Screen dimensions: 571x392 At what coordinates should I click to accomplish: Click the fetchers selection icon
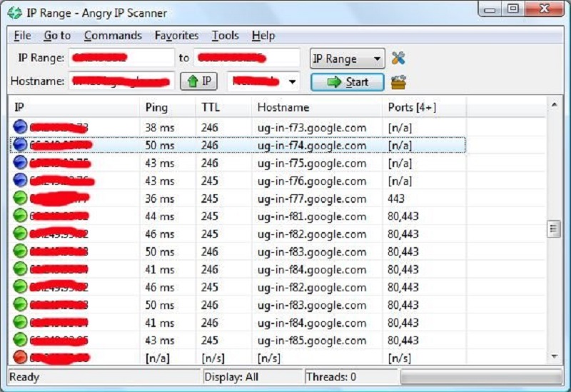(399, 82)
